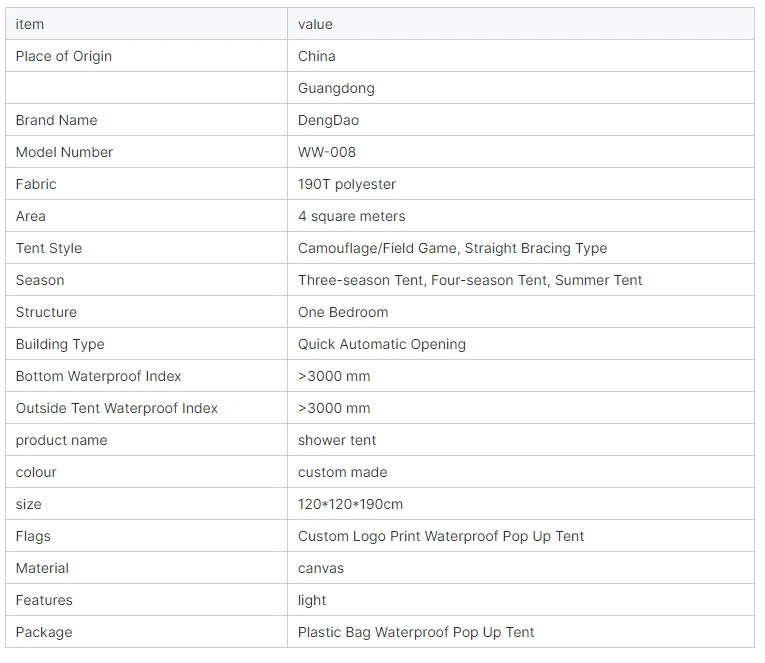Click the 'China' value cell
Image resolution: width=765 pixels, height=663 pixels.
pos(521,56)
